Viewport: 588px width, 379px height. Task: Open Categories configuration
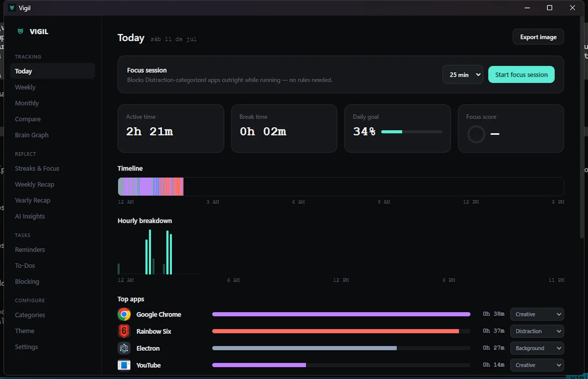(x=53, y=315)
